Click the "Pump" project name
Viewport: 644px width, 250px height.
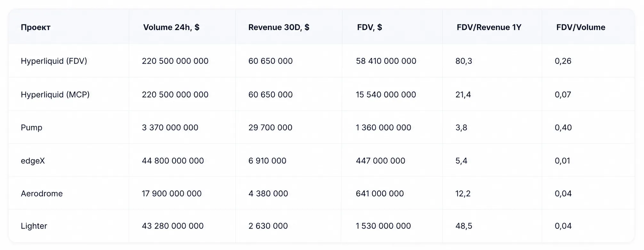[31, 128]
